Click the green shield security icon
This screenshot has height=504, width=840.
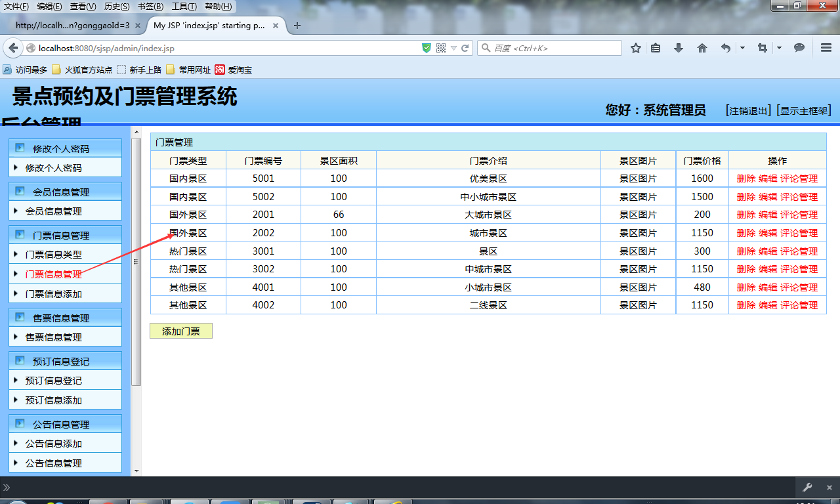coord(427,48)
